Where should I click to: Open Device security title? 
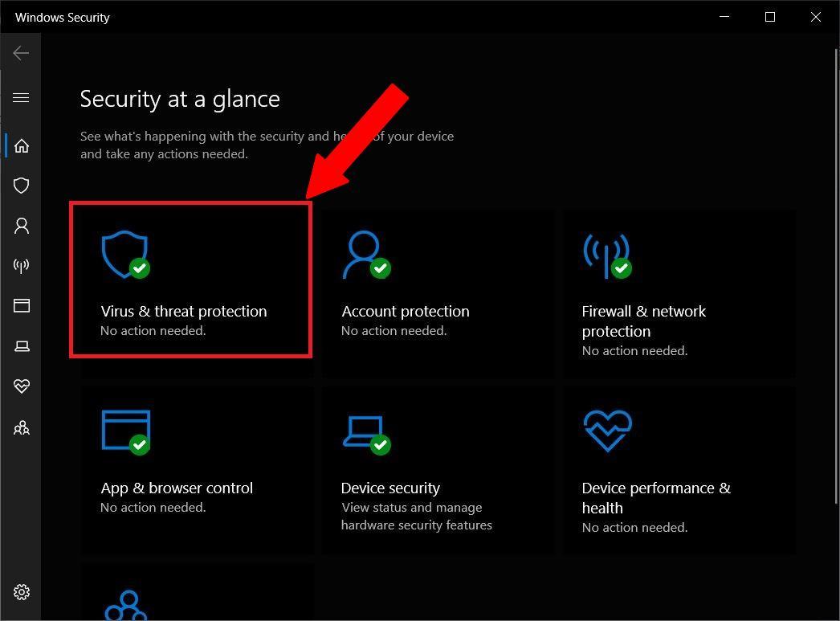(x=390, y=488)
